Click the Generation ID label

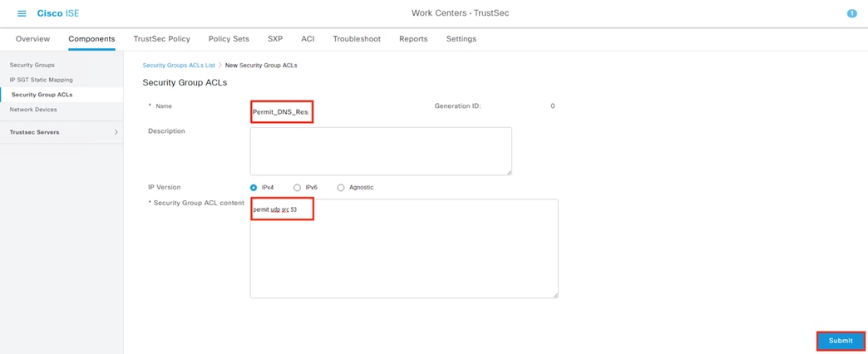pos(458,106)
